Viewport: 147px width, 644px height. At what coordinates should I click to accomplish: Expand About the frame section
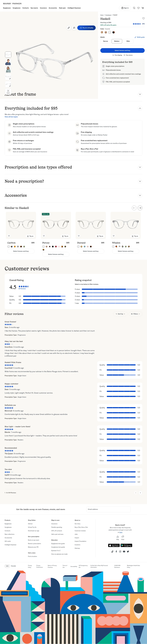click(140, 94)
